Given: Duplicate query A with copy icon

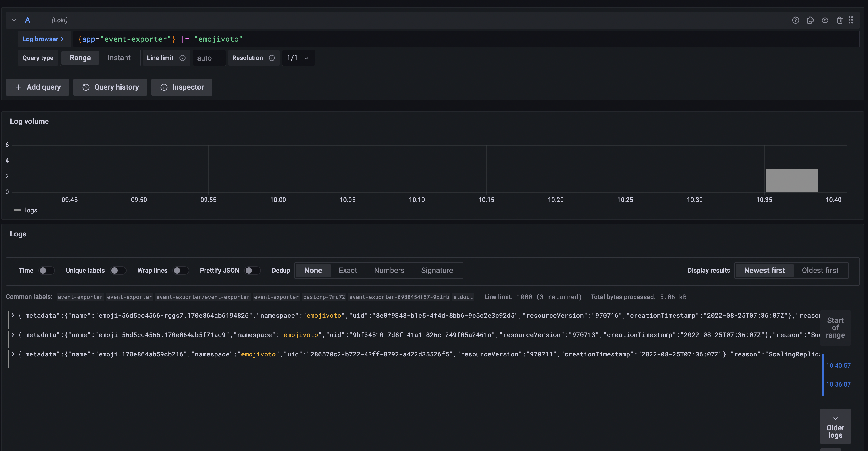Looking at the screenshot, I should [x=810, y=20].
